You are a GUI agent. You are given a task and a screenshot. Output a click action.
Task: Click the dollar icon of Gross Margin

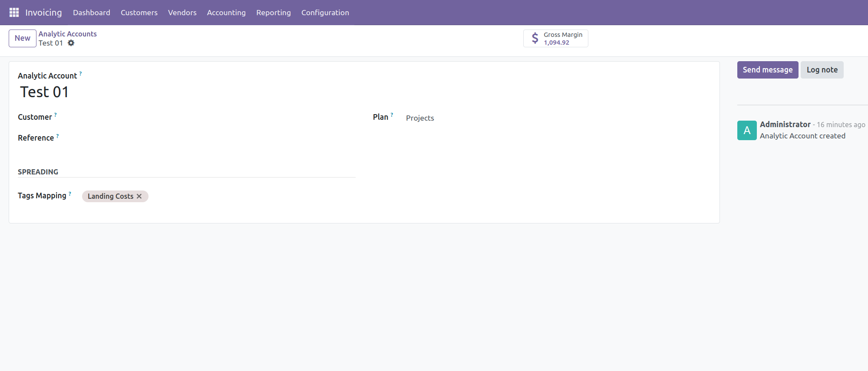(x=535, y=38)
